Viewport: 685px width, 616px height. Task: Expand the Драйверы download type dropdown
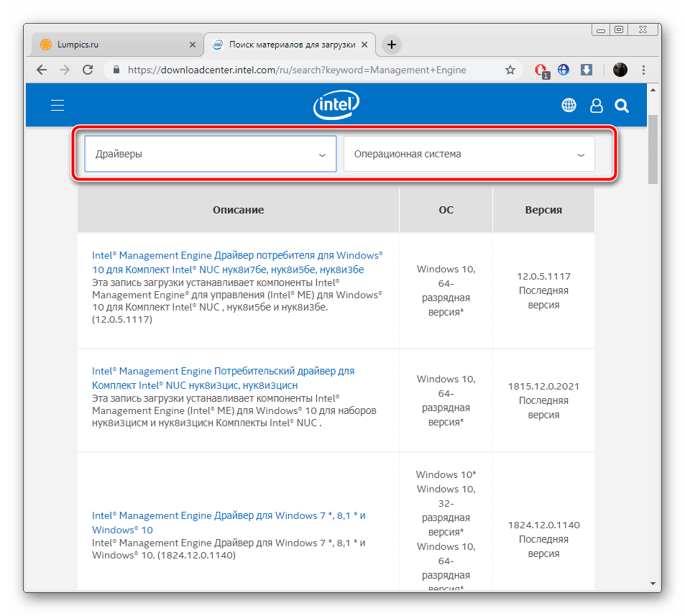coord(210,154)
